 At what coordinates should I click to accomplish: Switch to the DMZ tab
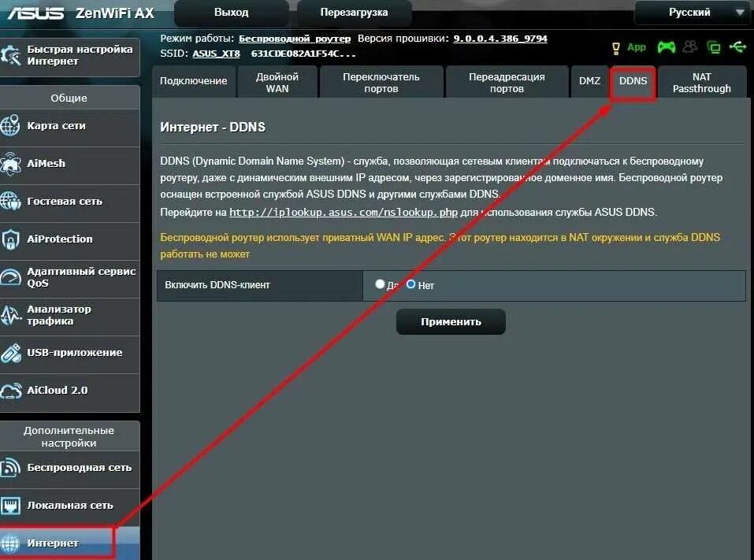click(589, 81)
